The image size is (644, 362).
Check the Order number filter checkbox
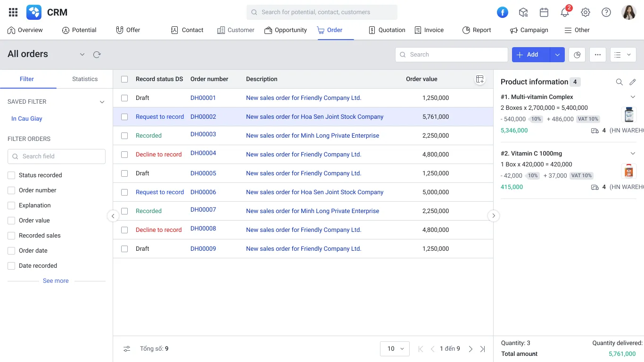pyautogui.click(x=11, y=190)
